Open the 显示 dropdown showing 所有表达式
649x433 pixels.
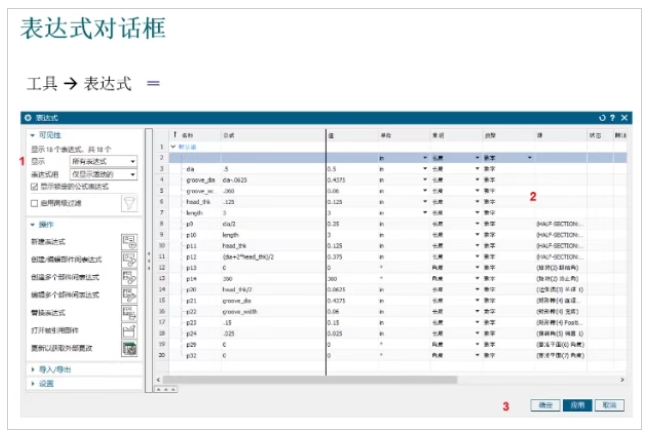[103, 161]
